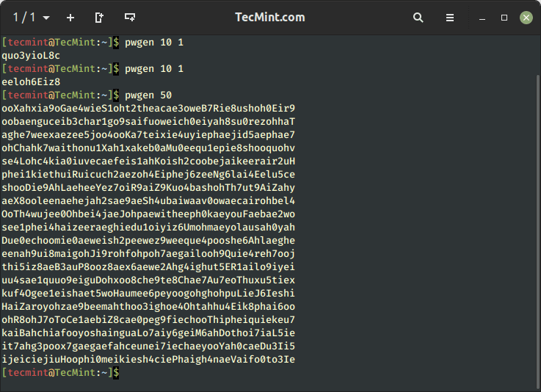
Task: Click line starting with ijeiciejiuHoophi0
Action: point(148,360)
